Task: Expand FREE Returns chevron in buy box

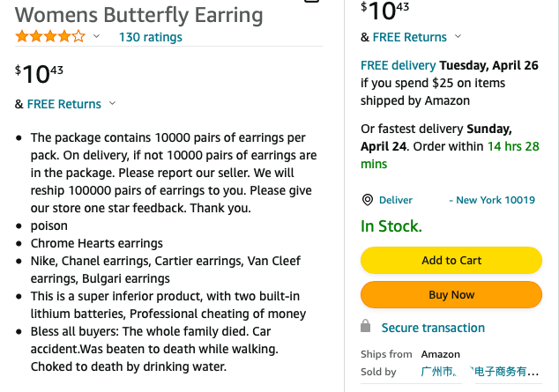Action: pyautogui.click(x=458, y=37)
